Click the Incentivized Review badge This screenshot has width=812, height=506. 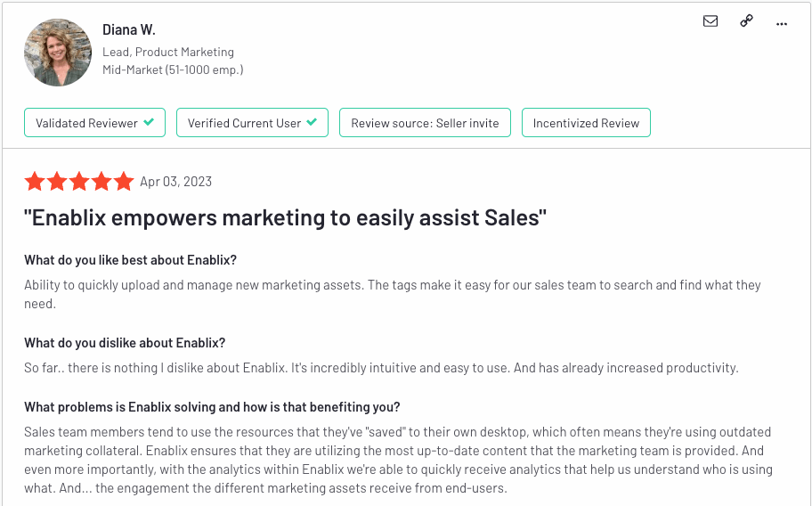coord(586,123)
